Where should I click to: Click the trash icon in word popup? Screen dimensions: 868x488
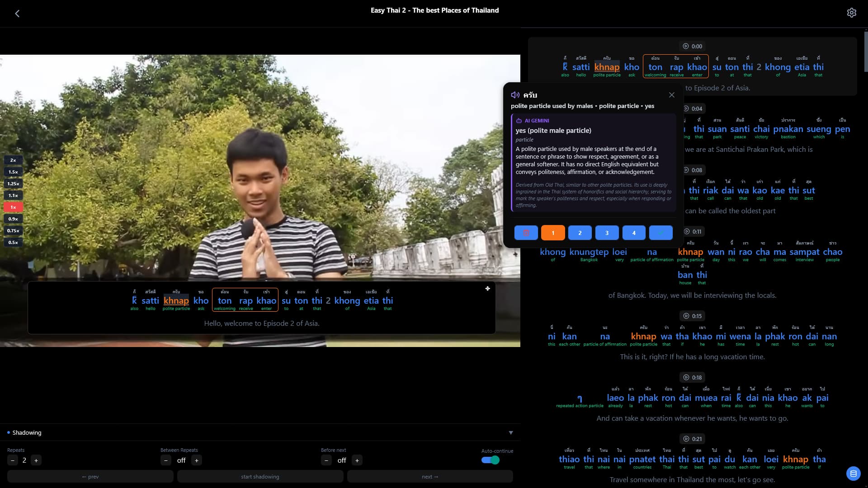click(x=526, y=233)
